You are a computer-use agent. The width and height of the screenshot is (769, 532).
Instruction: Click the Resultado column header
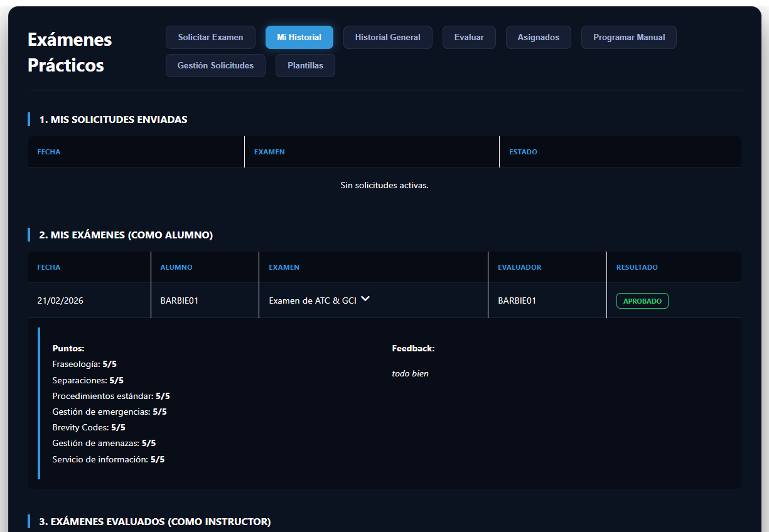pos(637,267)
